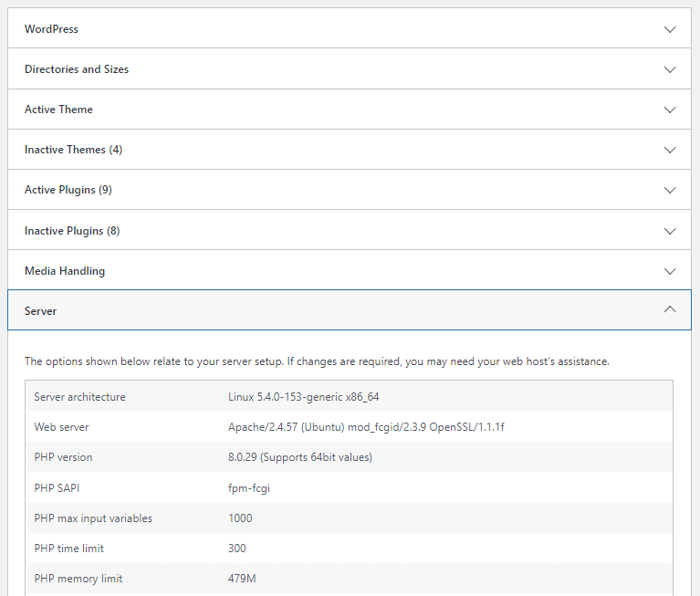Click the server setup description paragraph
This screenshot has height=596, width=700.
click(317, 361)
